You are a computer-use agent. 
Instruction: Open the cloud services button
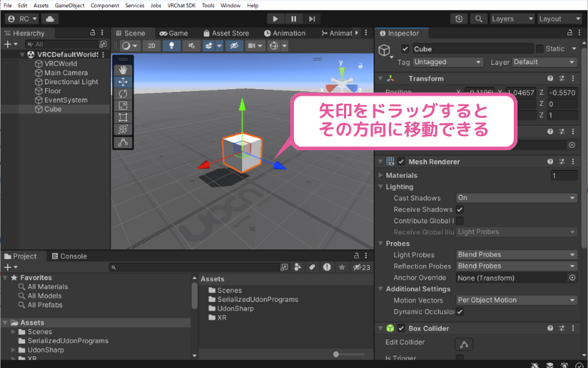coord(50,19)
